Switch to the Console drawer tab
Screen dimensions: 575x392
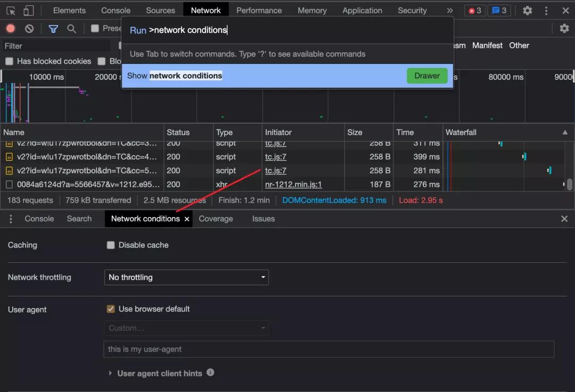tap(39, 219)
